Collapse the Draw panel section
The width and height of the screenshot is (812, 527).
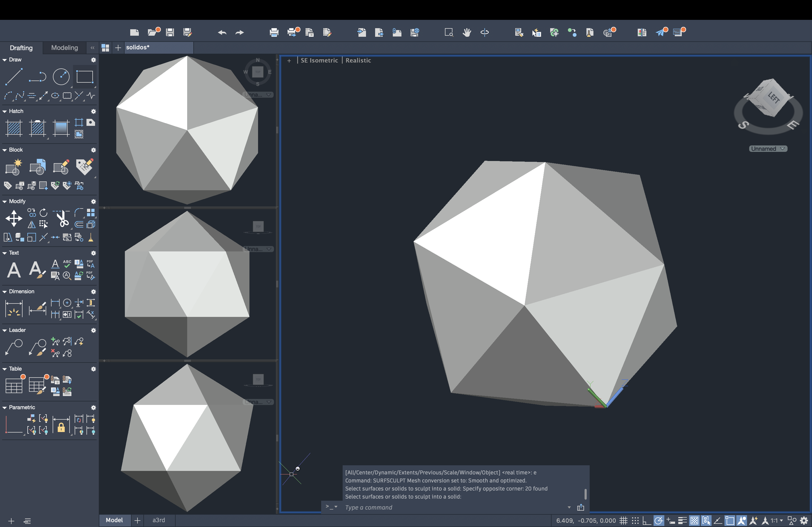[5, 60]
